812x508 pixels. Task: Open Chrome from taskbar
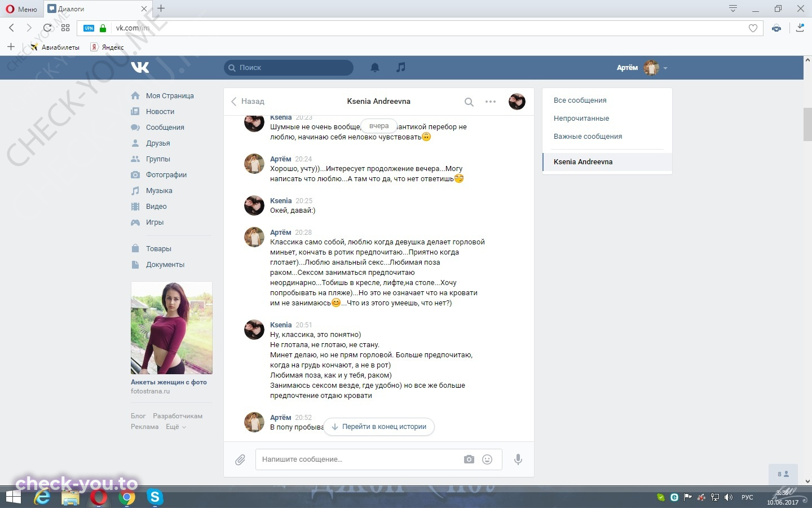(x=127, y=497)
